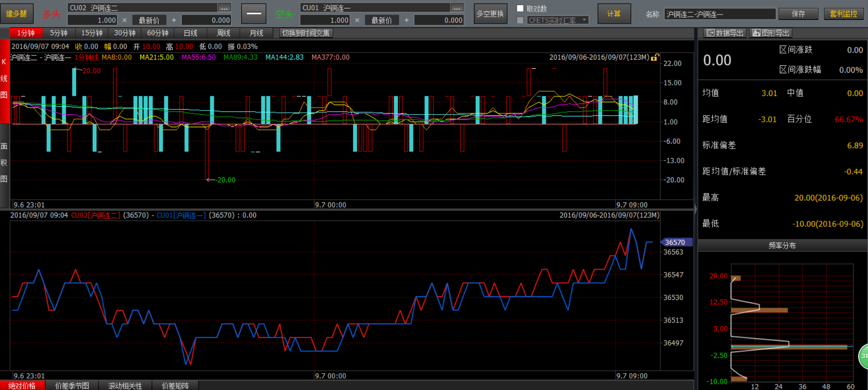The image size is (868, 390).
Task: Open the CU02 contract picker ellipsis button
Action: 224,8
